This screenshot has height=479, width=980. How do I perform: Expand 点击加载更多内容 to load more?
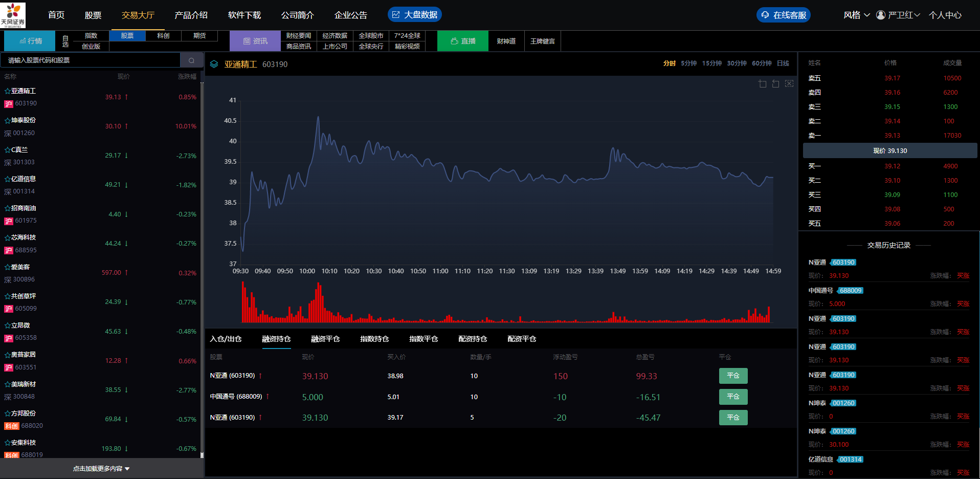[x=101, y=468]
